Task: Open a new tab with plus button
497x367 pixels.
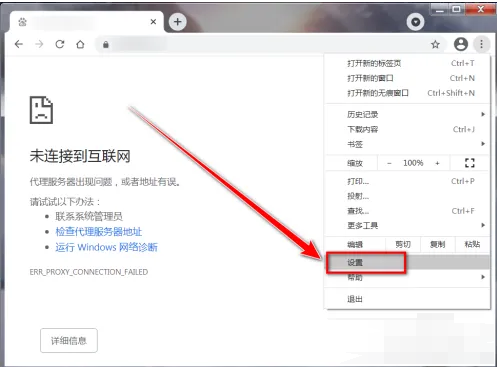Action: coord(177,22)
